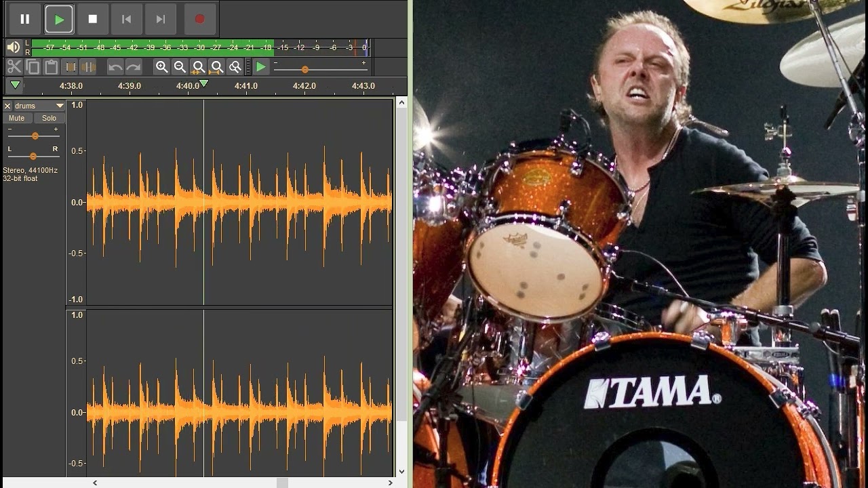Click the 'Stereo, 44100Hz' track info text

30,171
